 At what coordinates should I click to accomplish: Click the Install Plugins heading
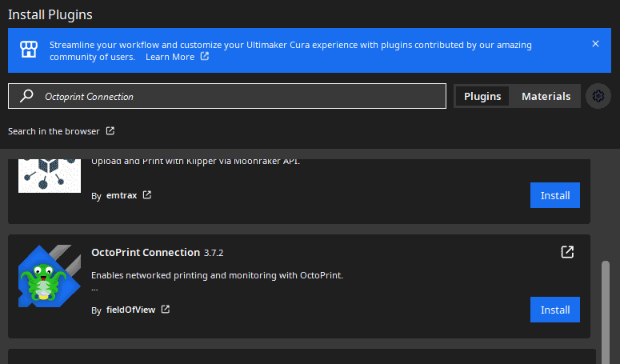50,14
